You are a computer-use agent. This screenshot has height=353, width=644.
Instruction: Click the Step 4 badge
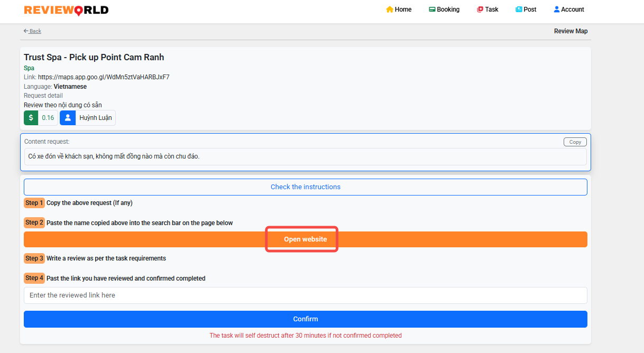(x=34, y=278)
